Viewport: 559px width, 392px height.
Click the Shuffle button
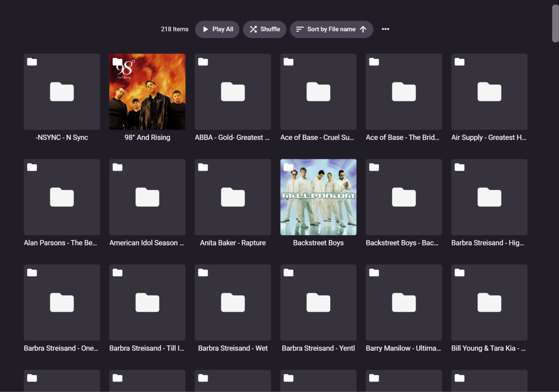point(265,29)
